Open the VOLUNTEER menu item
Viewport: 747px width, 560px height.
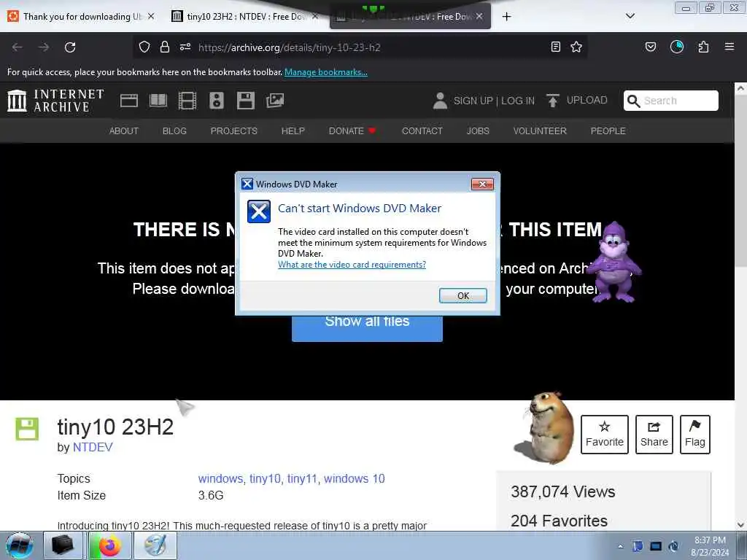coord(540,131)
